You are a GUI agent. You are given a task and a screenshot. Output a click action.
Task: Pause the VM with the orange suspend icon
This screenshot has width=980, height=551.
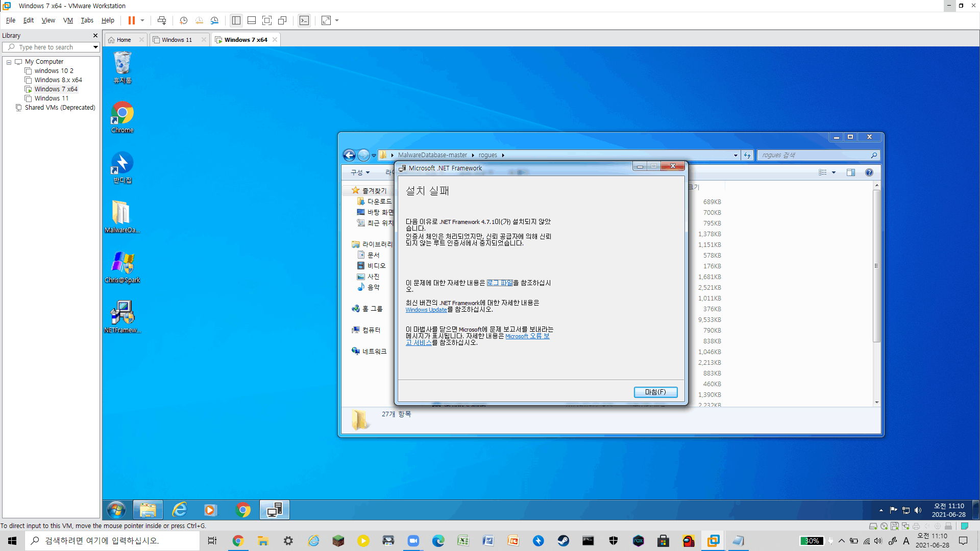point(131,20)
